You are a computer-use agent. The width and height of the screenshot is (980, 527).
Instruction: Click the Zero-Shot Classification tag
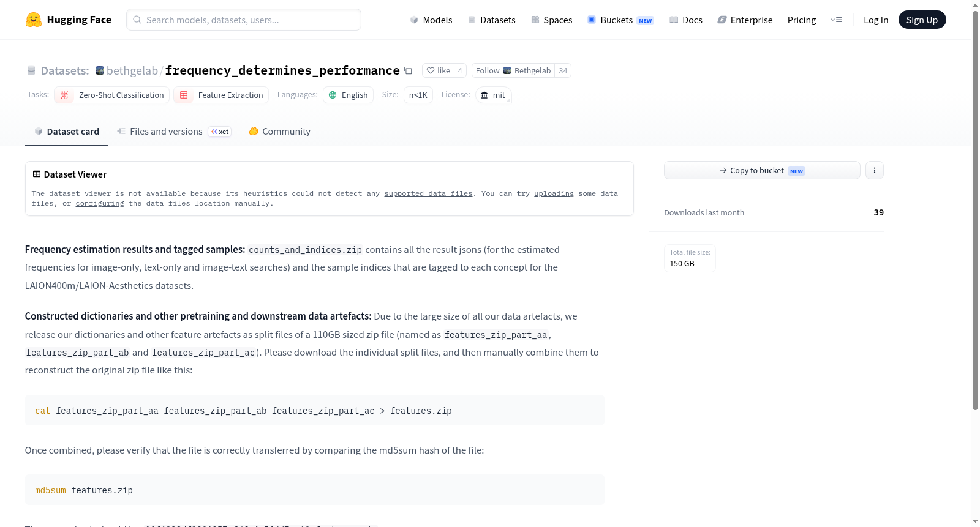tap(112, 95)
